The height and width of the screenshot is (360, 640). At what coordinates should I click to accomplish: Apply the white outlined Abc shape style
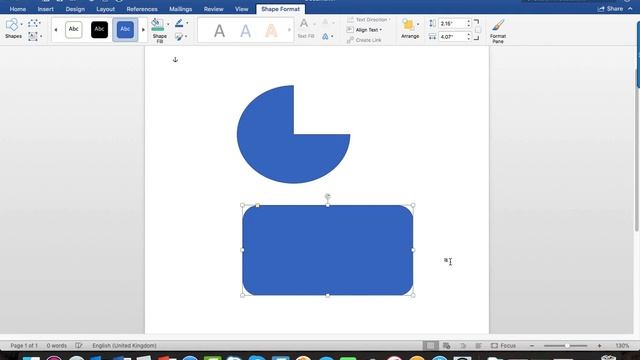[73, 29]
